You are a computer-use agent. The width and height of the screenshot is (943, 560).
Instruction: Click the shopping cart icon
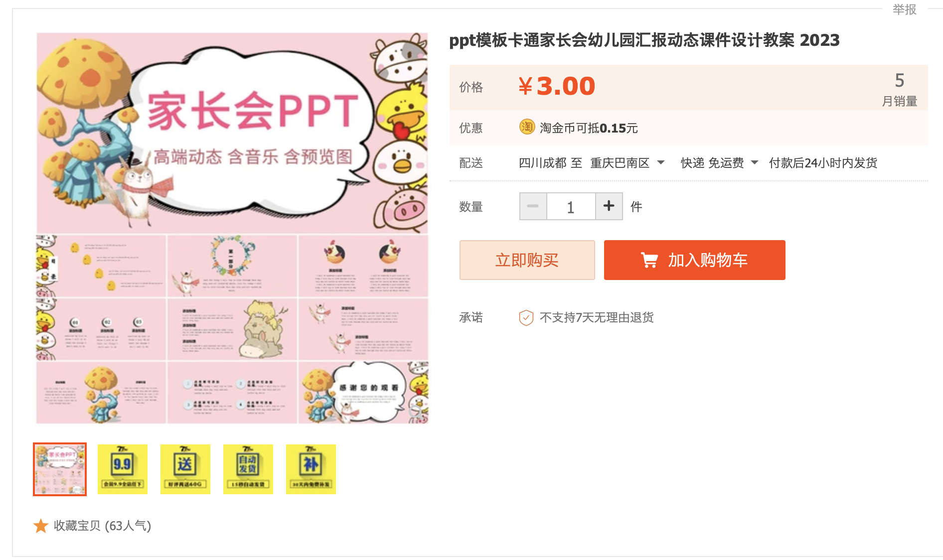tap(649, 260)
